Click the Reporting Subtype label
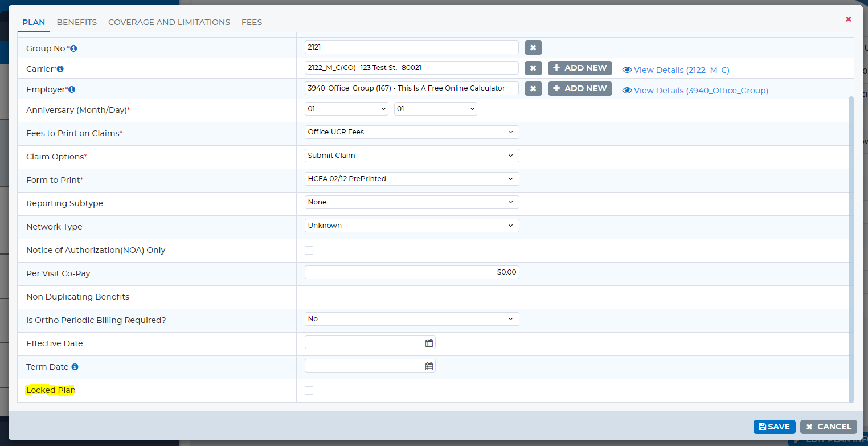 (x=64, y=203)
